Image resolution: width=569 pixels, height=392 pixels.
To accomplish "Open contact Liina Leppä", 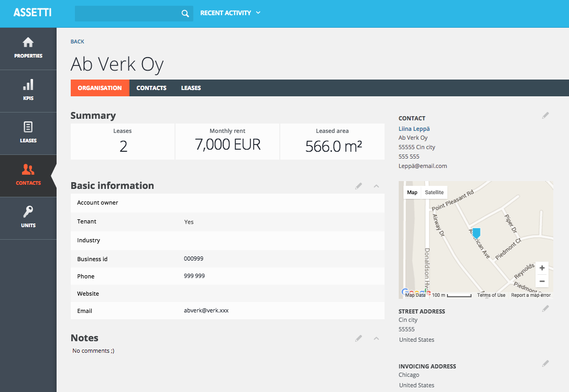I will [414, 129].
